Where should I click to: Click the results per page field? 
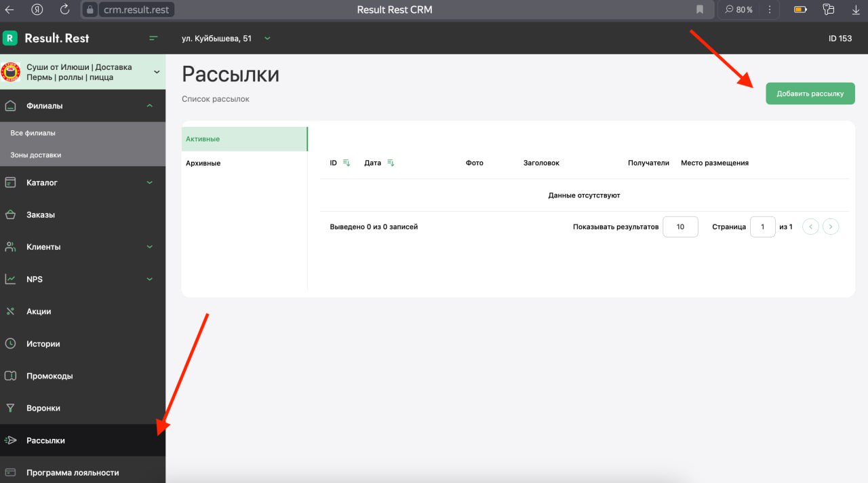(680, 227)
